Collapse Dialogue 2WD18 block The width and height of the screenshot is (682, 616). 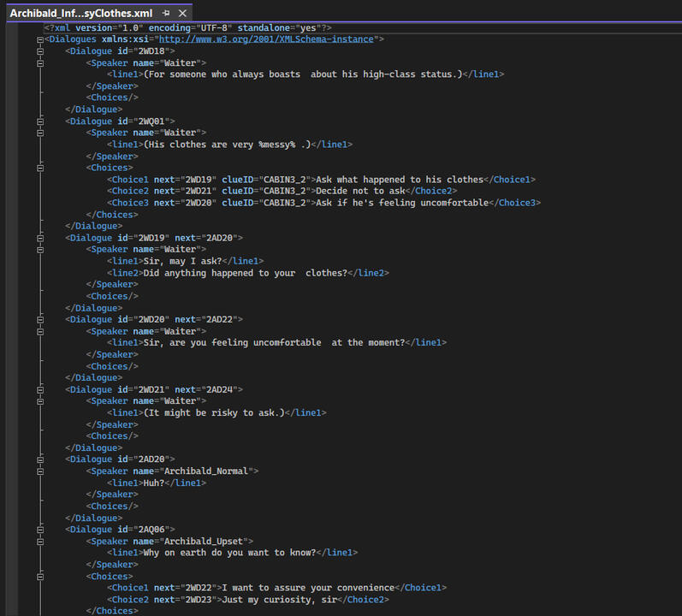click(x=39, y=51)
